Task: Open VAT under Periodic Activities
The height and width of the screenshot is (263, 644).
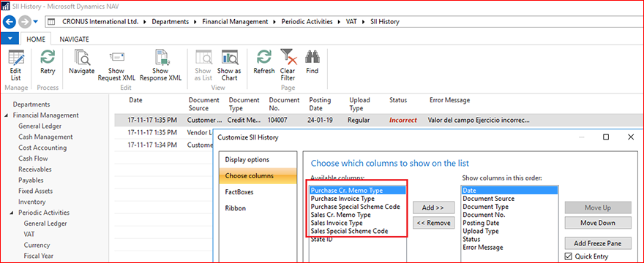Action: (x=29, y=235)
